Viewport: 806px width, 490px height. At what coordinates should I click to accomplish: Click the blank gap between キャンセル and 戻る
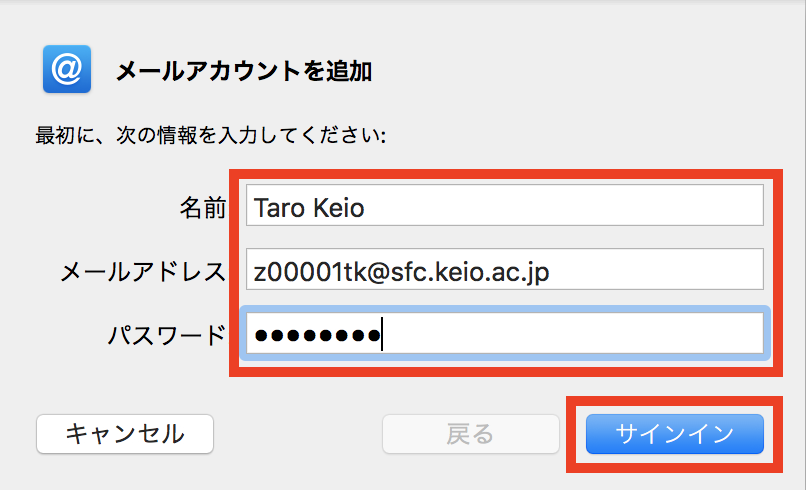(x=298, y=434)
